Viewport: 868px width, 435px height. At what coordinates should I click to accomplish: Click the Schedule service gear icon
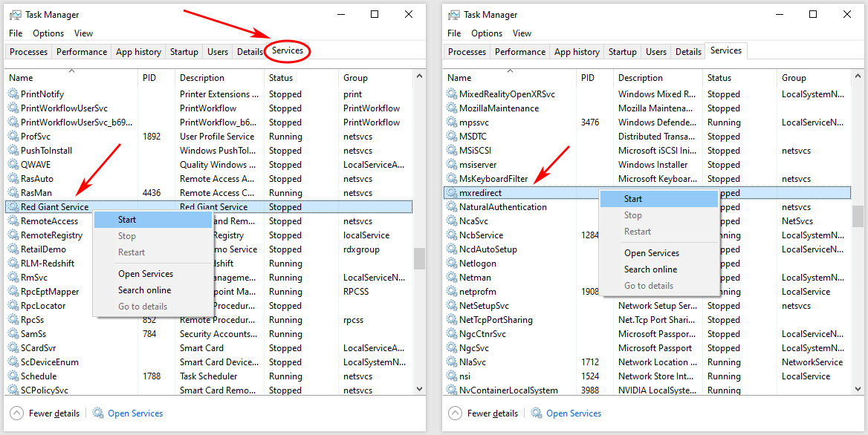click(13, 376)
